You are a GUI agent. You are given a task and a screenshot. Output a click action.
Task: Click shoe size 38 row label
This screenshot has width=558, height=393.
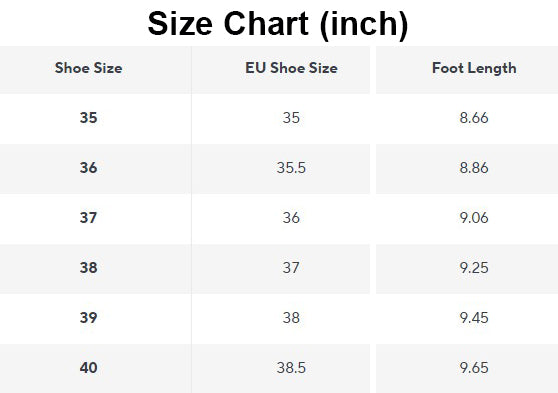click(89, 268)
